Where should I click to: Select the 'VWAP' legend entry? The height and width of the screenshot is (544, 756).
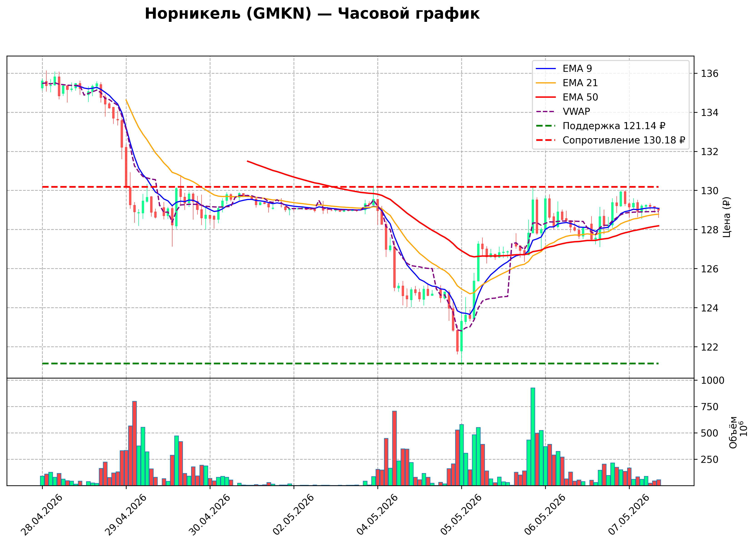563,111
